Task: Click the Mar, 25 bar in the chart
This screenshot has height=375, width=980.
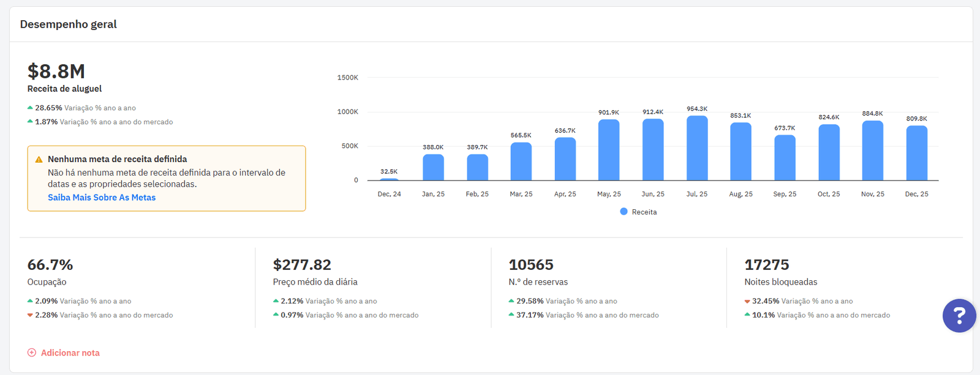Action: pyautogui.click(x=521, y=162)
